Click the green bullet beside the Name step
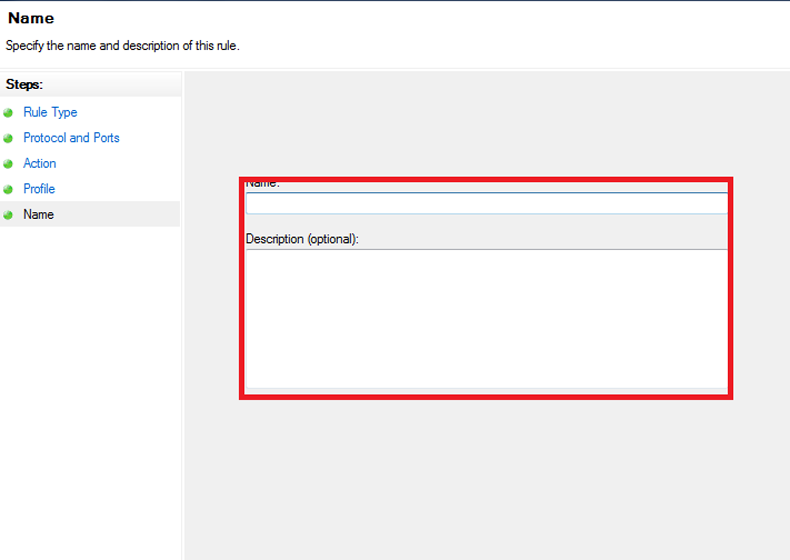Screen dimensions: 790x560 click(x=8, y=215)
